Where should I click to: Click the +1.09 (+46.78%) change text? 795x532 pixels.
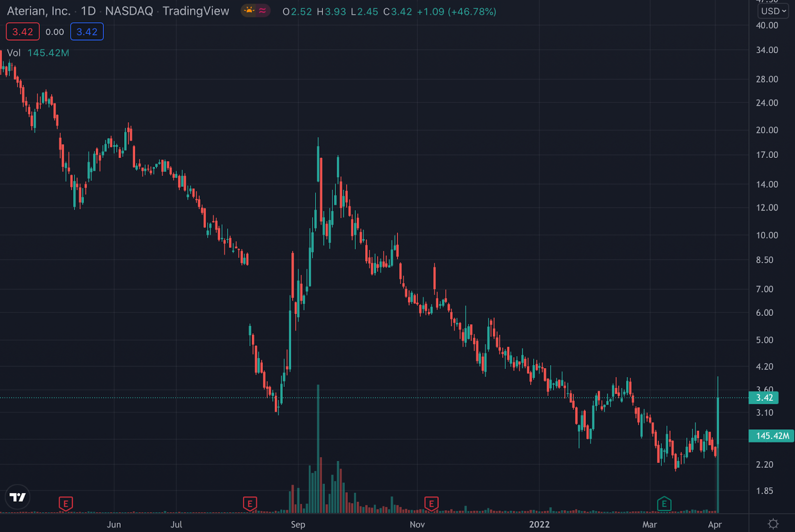coord(457,11)
